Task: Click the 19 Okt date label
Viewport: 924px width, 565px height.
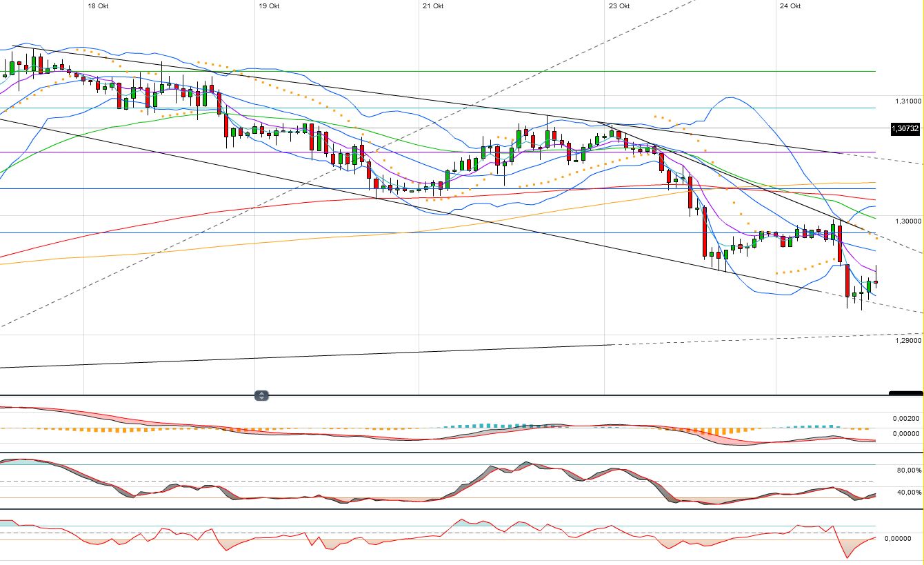Action: tap(269, 6)
